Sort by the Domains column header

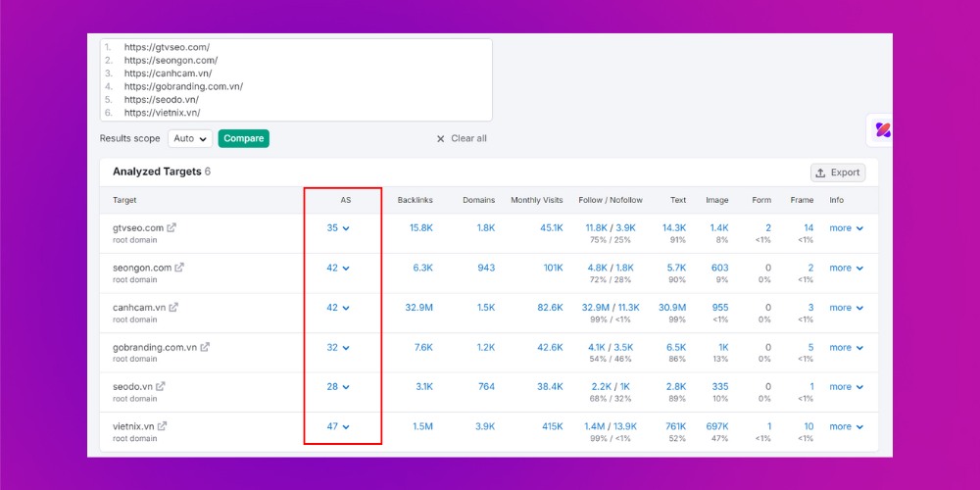[x=479, y=200]
